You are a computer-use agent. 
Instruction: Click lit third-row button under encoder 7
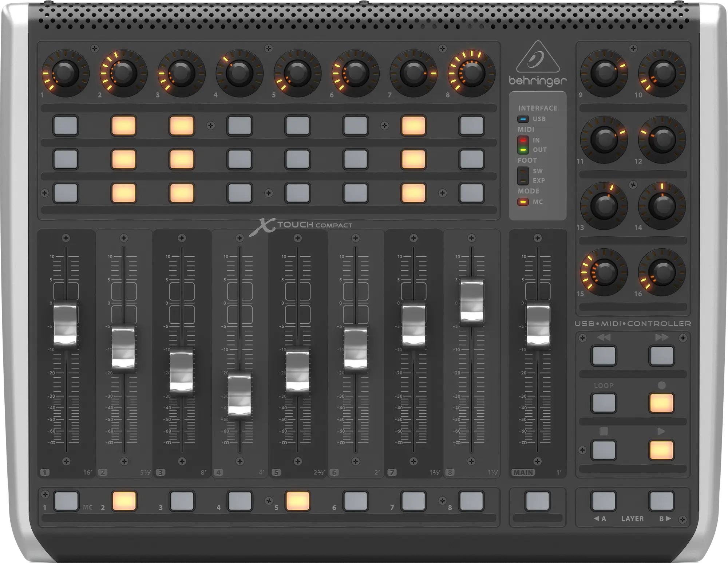[413, 193]
